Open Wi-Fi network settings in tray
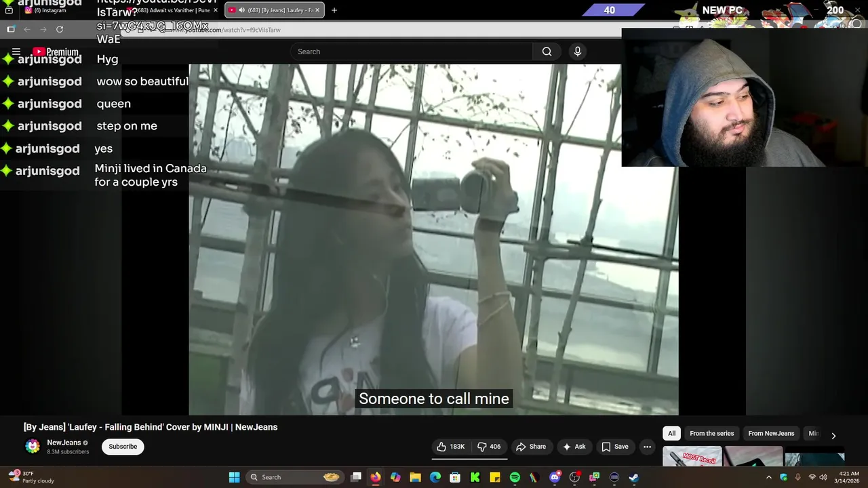 click(x=812, y=477)
